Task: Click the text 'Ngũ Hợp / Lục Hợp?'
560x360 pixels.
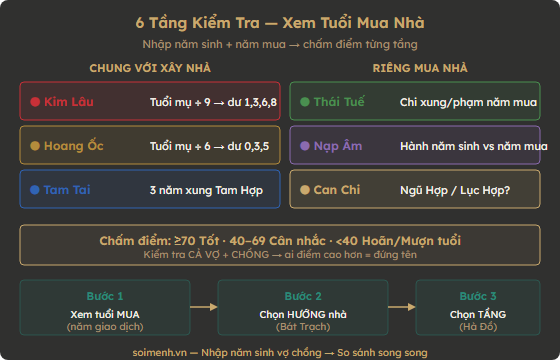Action: [x=455, y=190]
